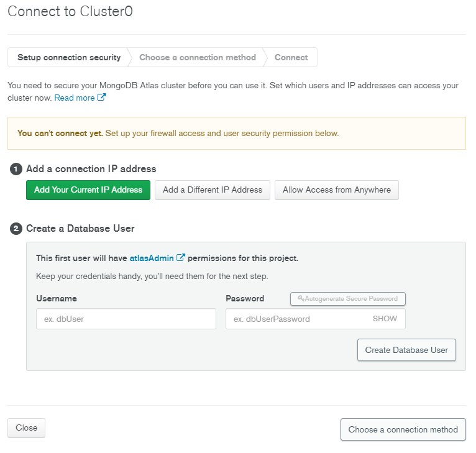Viewport: 476px width, 453px height.
Task: Click the step 2 number badge
Action: (16, 229)
